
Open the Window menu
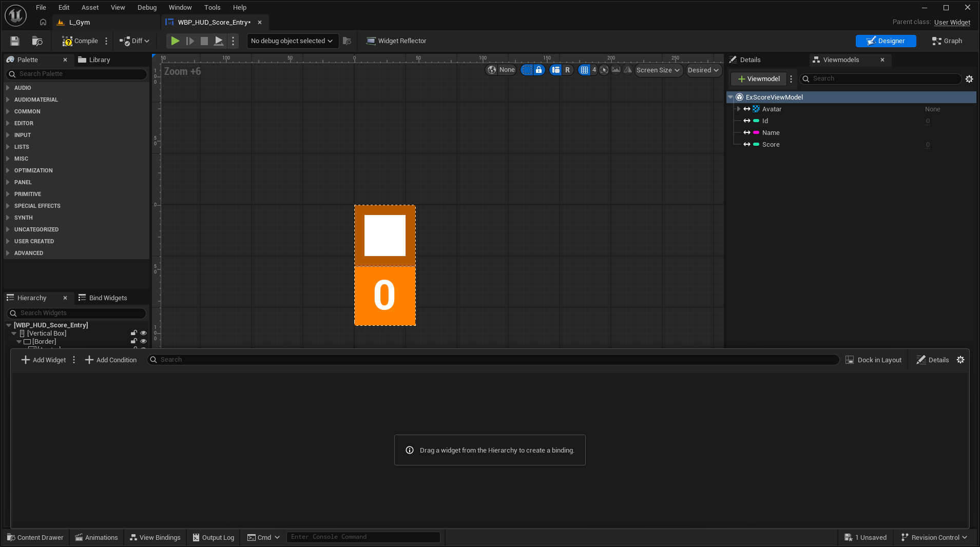(x=180, y=8)
